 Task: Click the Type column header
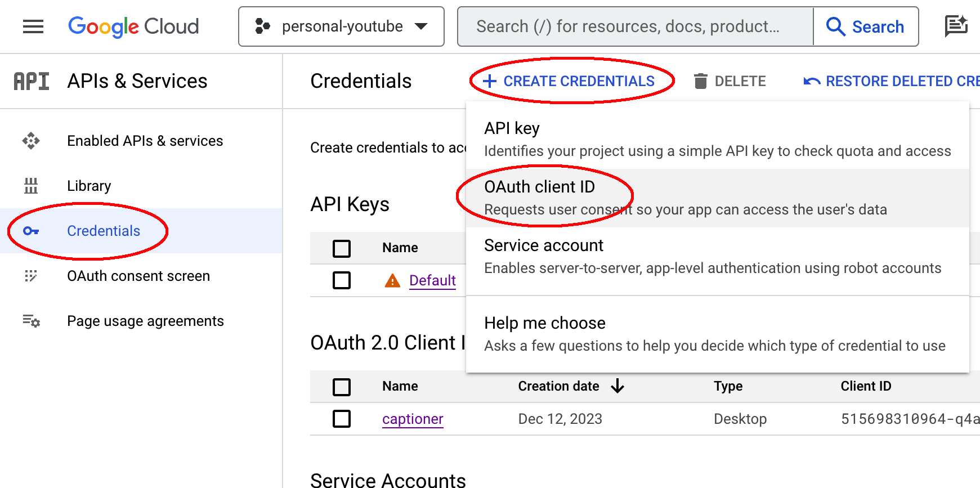coord(728,386)
